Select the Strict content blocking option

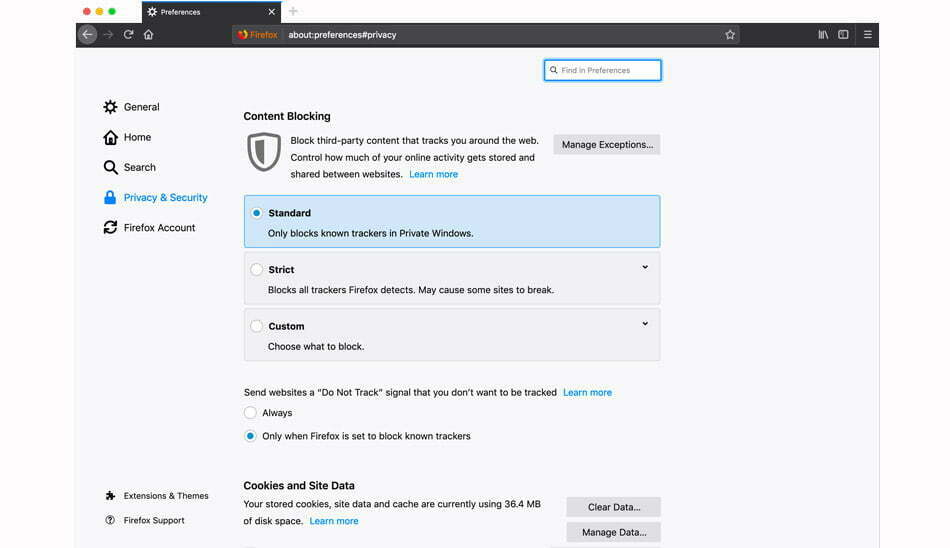[x=256, y=269]
